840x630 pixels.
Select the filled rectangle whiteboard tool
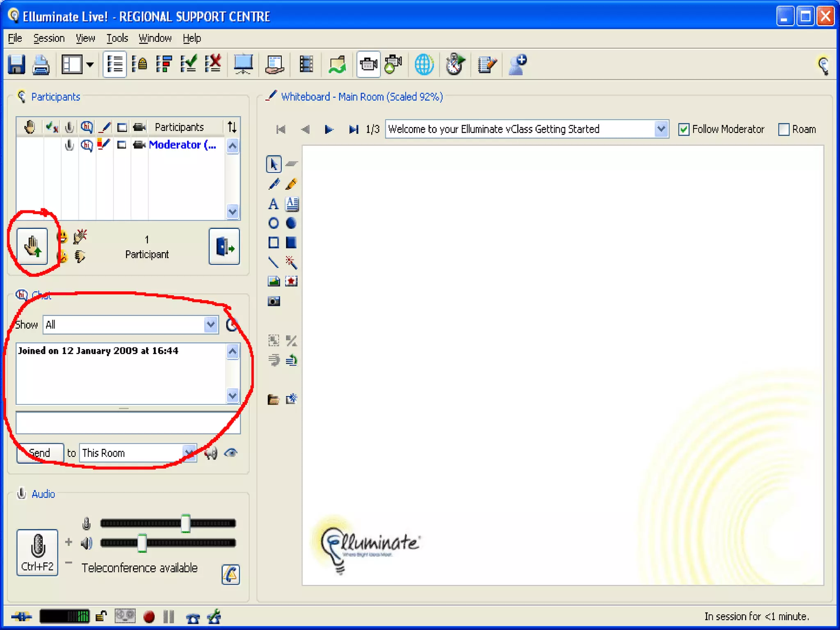click(291, 242)
